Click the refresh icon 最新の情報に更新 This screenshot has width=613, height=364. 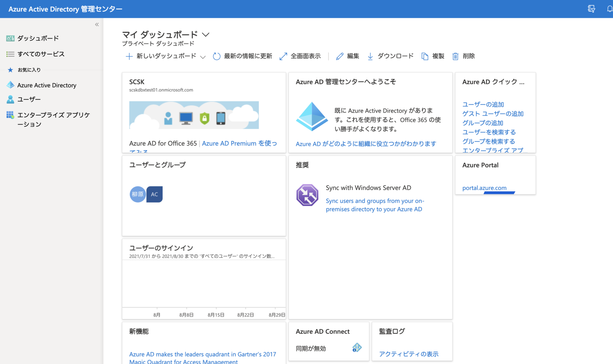(216, 56)
